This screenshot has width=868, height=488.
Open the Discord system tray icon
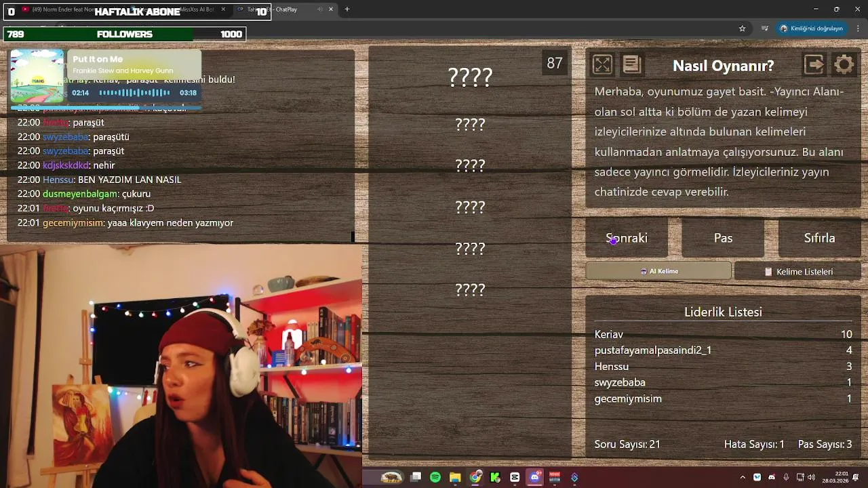pos(772,477)
